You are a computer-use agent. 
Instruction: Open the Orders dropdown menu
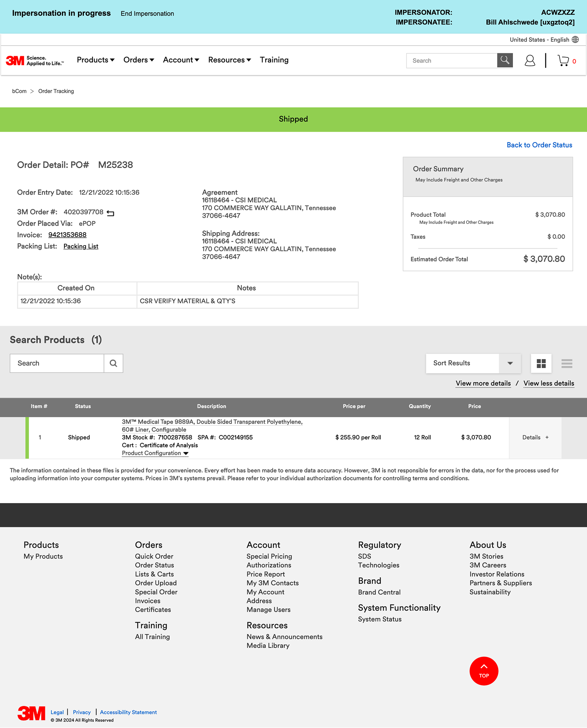(139, 60)
